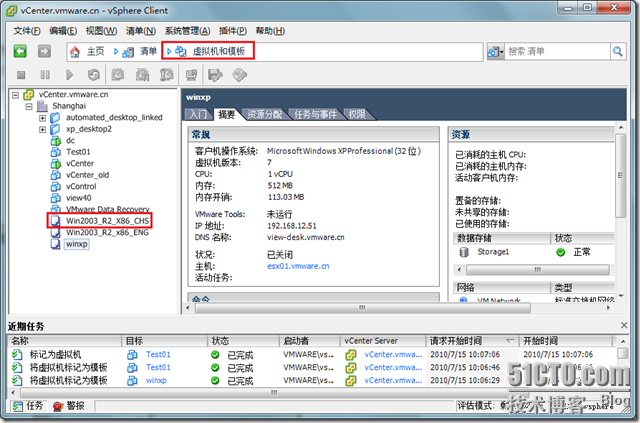This screenshot has height=423, width=640.
Task: Click the suspend pause toolbar icon
Action: 45,75
